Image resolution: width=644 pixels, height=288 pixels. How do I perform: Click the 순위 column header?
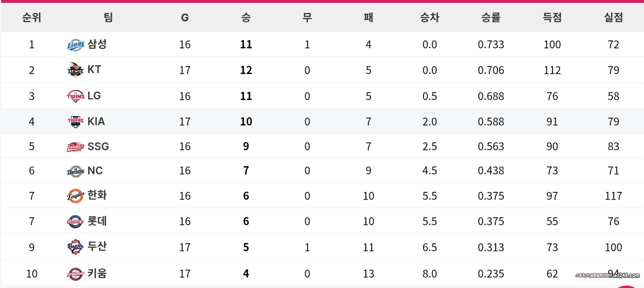tap(32, 17)
